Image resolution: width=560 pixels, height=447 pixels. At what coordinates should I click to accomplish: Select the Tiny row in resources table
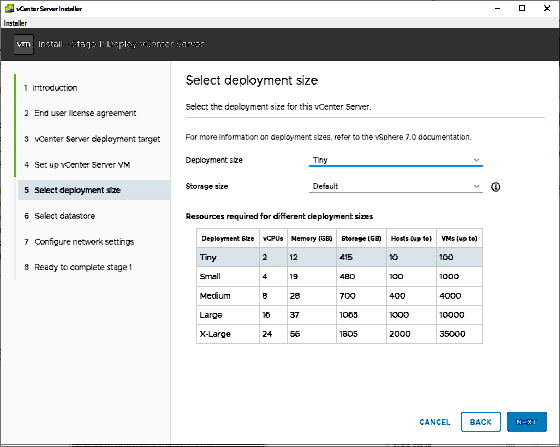point(339,257)
